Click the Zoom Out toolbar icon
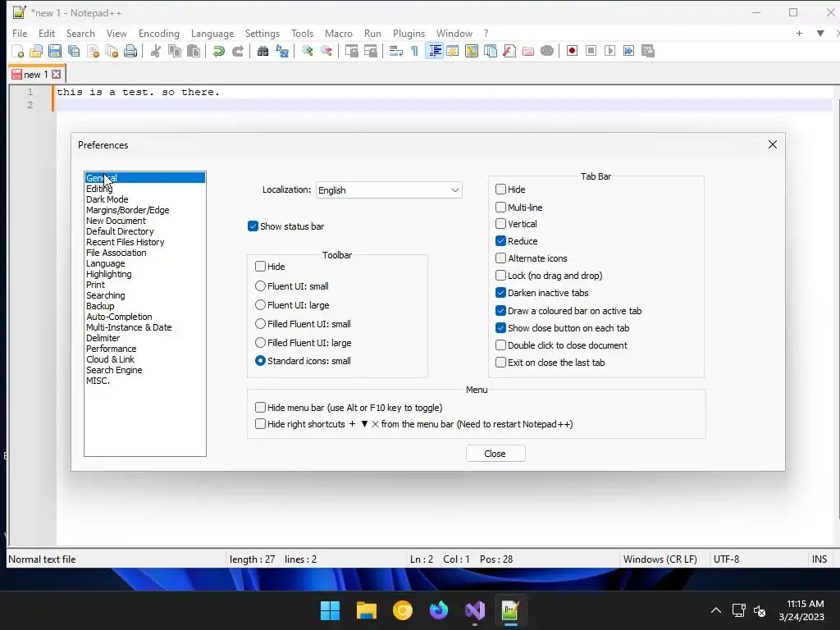Image resolution: width=840 pixels, height=630 pixels. [326, 51]
